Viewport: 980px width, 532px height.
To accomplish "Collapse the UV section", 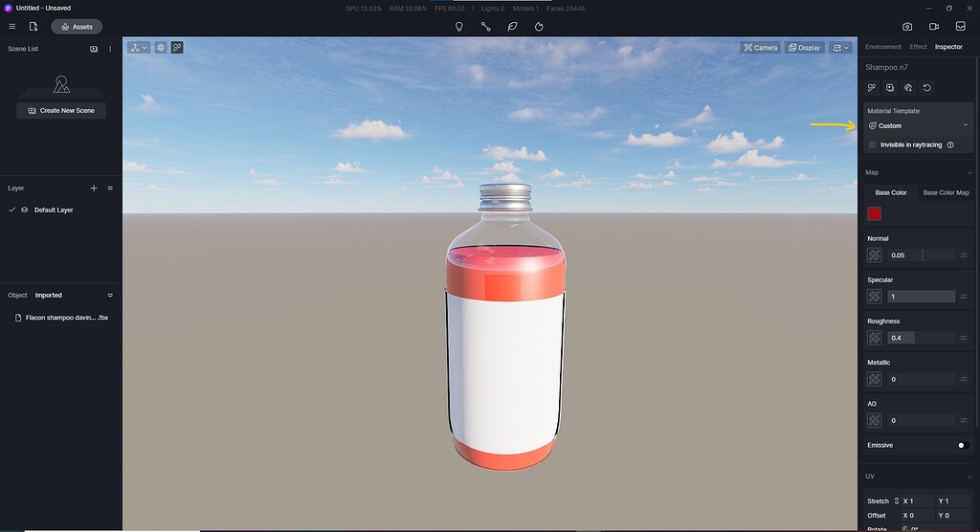I will (969, 477).
